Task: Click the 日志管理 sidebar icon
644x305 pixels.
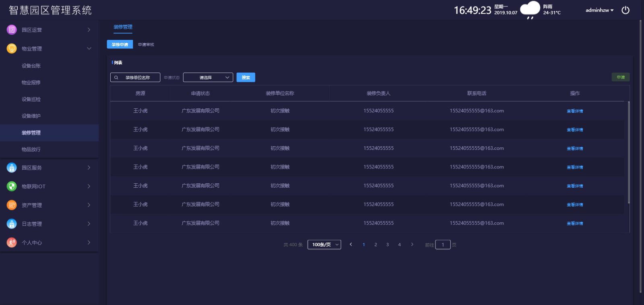Action: tap(12, 224)
